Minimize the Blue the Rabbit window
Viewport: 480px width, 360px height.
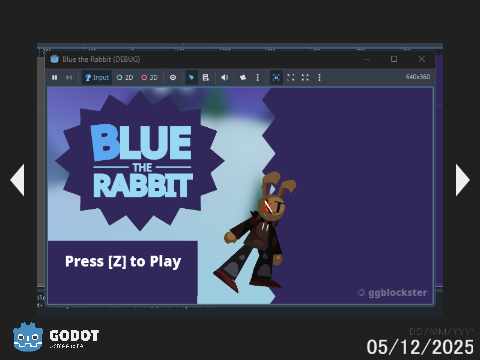[x=367, y=59]
